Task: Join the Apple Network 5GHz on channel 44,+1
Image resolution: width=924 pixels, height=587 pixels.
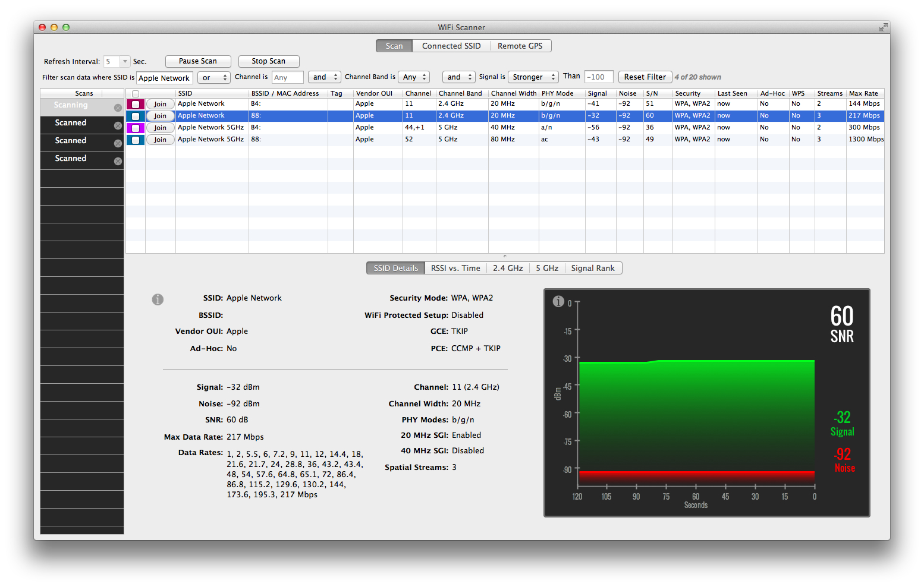Action: click(x=161, y=128)
